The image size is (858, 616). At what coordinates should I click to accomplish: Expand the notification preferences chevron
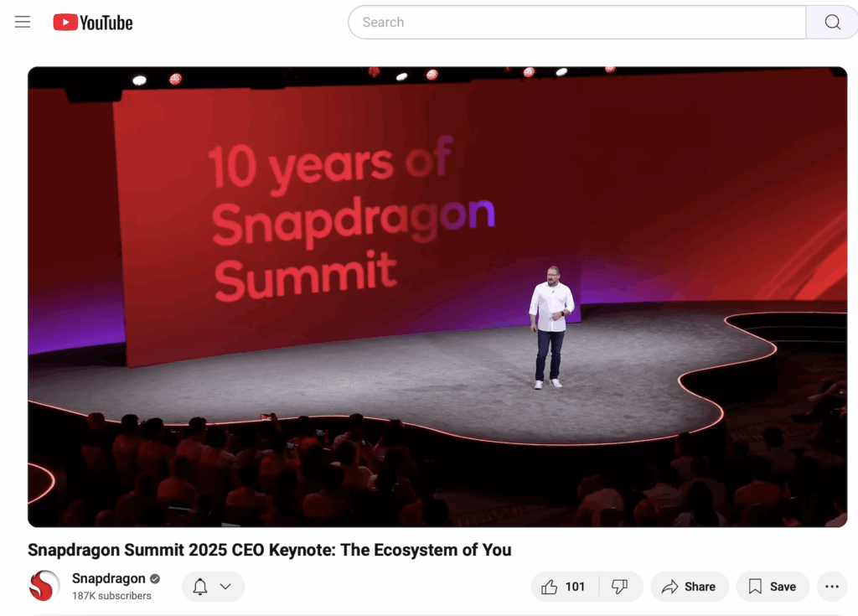tap(225, 587)
